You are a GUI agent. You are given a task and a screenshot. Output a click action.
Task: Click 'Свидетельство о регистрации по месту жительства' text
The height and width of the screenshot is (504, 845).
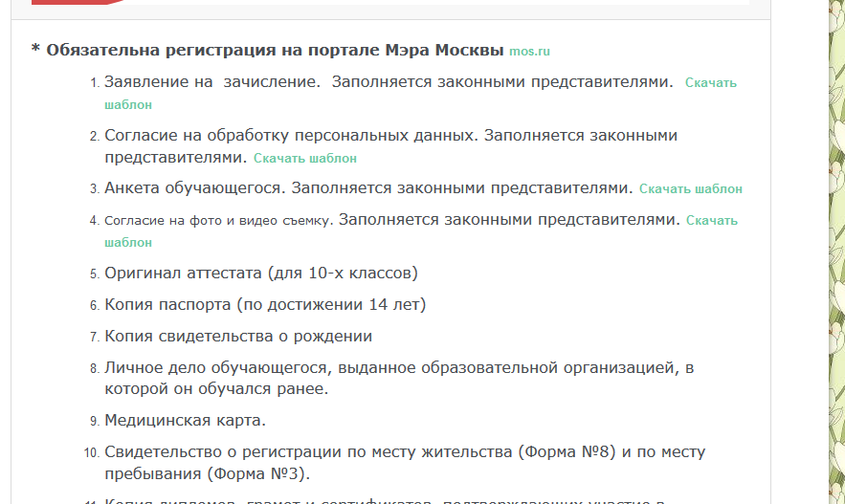(x=308, y=452)
